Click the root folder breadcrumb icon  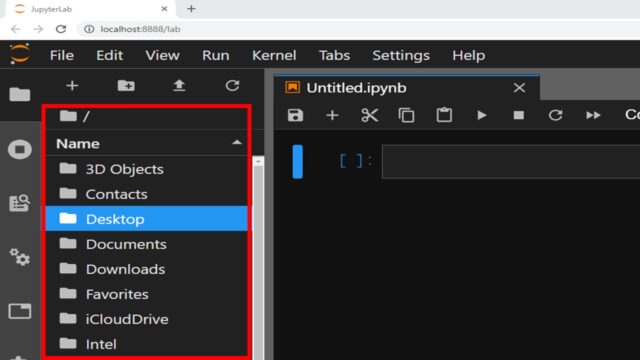[x=68, y=116]
